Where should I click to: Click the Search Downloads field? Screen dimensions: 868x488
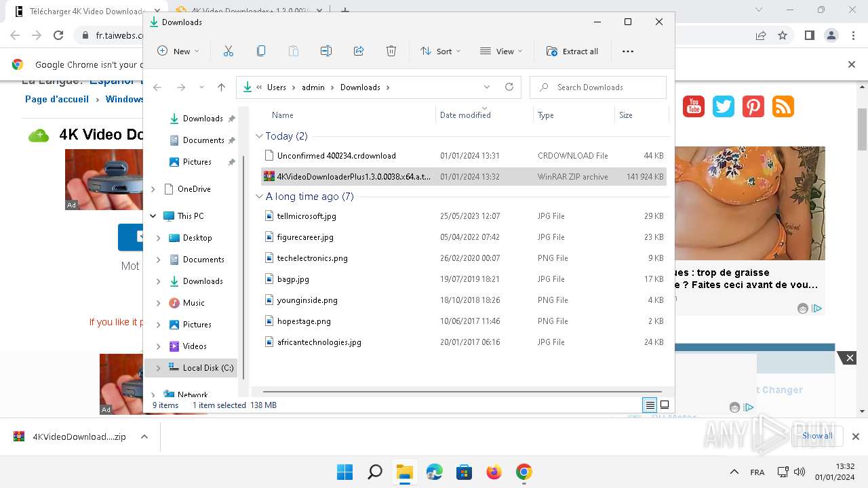click(598, 87)
